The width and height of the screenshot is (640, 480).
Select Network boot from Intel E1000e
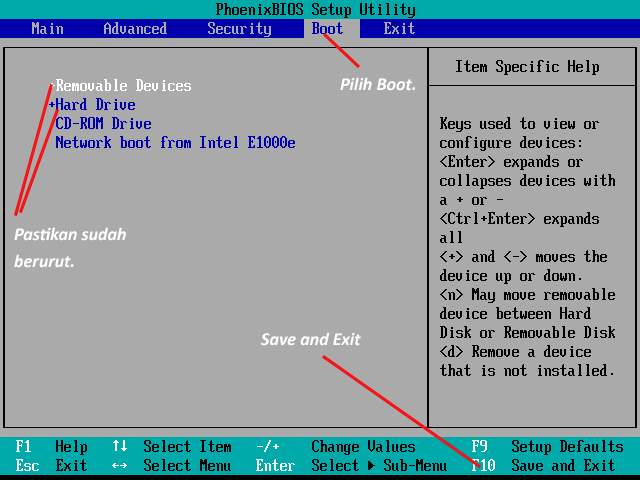175,143
